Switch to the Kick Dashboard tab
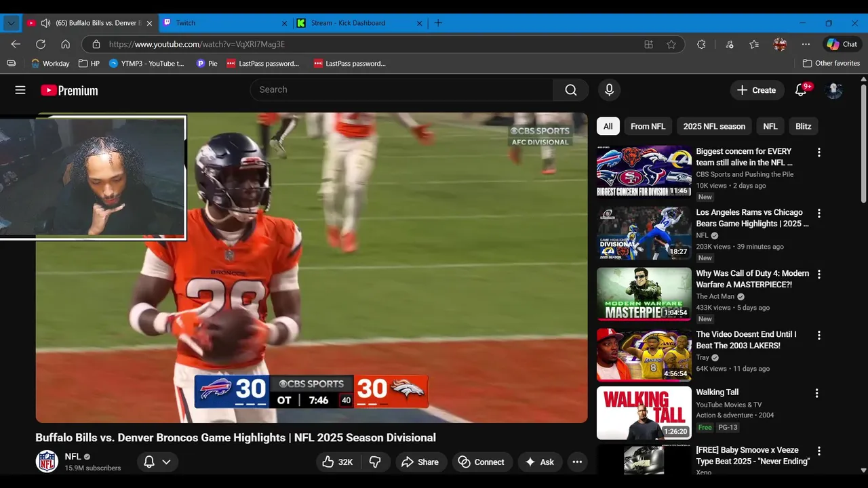The height and width of the screenshot is (488, 868). pyautogui.click(x=359, y=23)
